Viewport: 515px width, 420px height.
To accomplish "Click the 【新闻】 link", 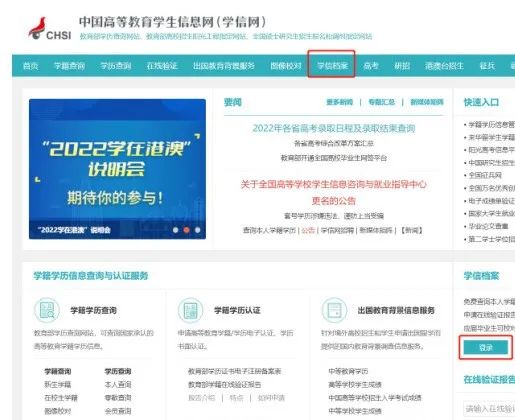I will tap(412, 230).
